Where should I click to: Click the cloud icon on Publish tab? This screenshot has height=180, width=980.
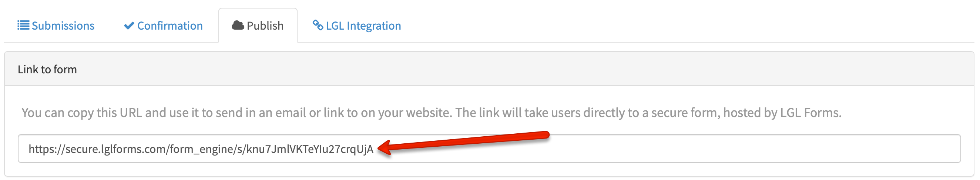(238, 26)
